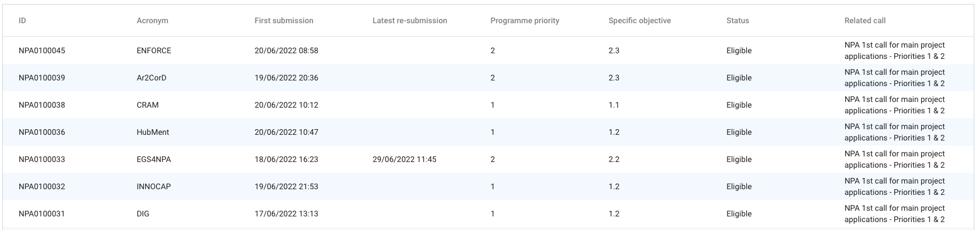This screenshot has width=980, height=230.
Task: Open application NPA0100036
Action: click(x=42, y=132)
